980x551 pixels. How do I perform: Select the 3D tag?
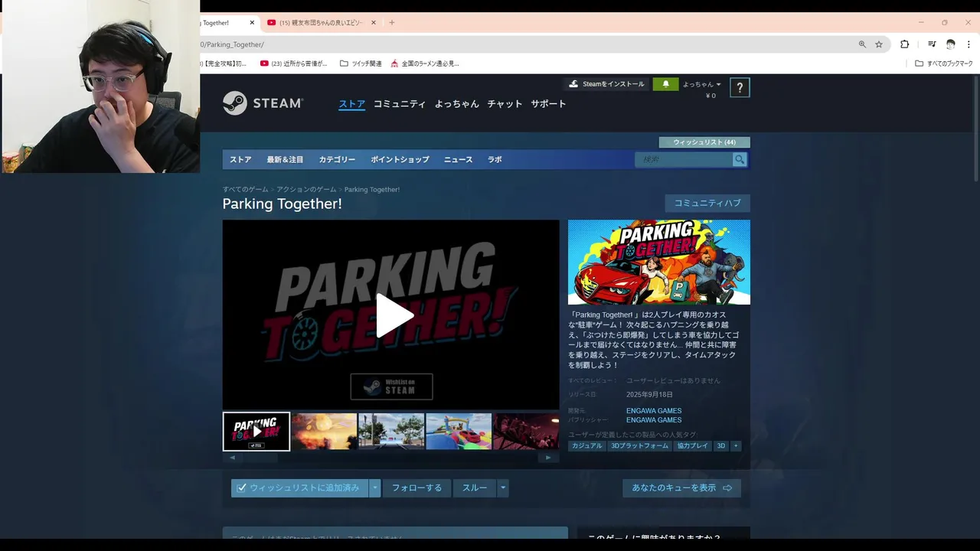[720, 446]
